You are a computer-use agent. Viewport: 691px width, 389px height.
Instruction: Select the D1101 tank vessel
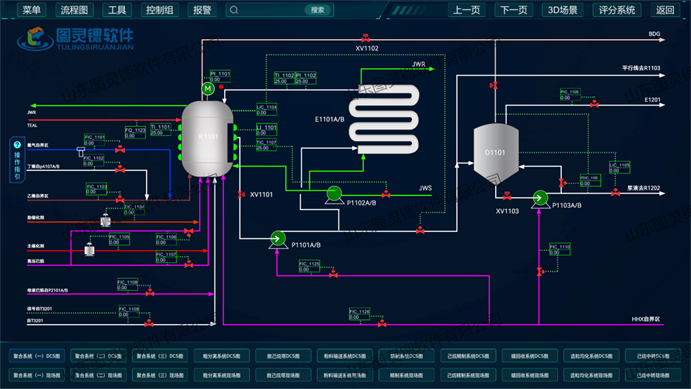496,153
